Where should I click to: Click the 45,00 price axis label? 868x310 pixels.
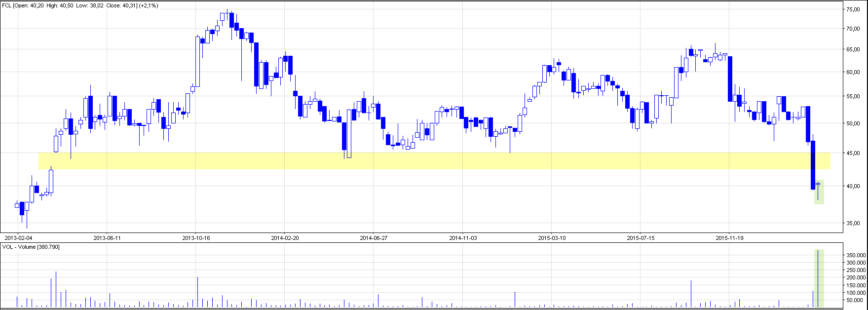(853, 153)
